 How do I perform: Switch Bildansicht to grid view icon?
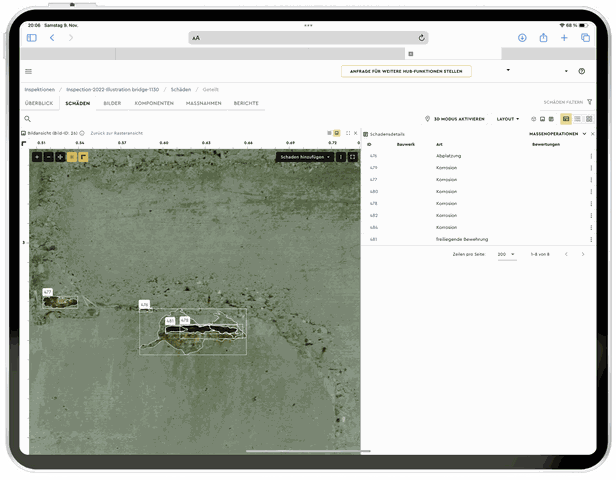(x=329, y=133)
